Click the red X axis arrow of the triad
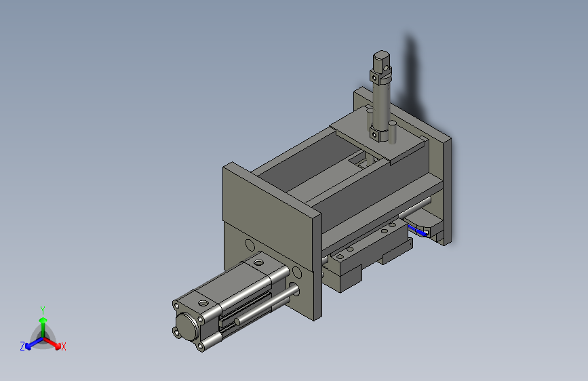This screenshot has height=381, width=588. pos(52,343)
